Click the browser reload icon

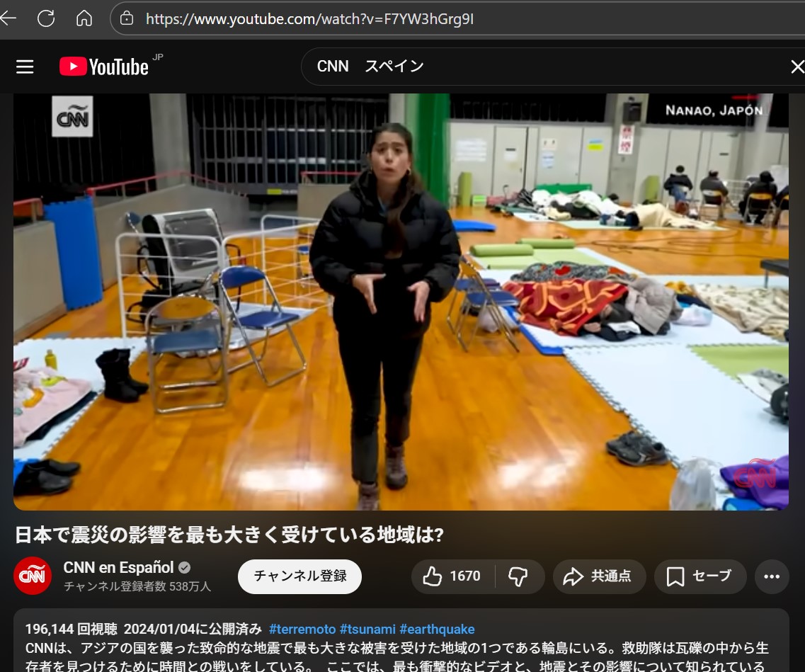point(46,18)
